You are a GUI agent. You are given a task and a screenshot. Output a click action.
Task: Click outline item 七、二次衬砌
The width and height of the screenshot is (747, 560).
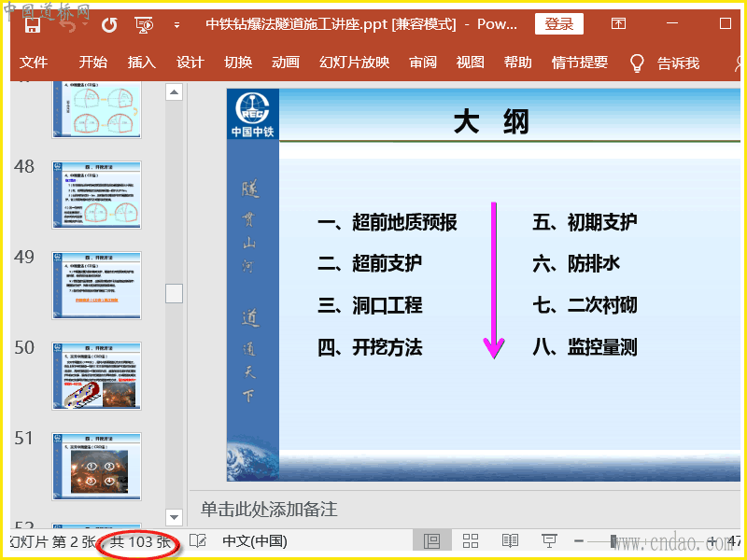585,305
